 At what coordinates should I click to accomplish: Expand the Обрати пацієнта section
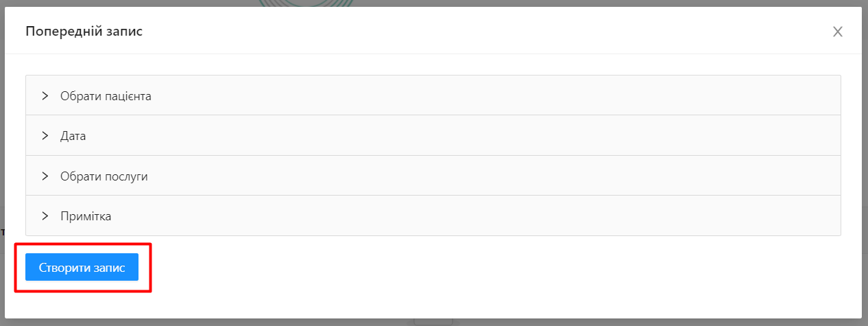point(106,96)
